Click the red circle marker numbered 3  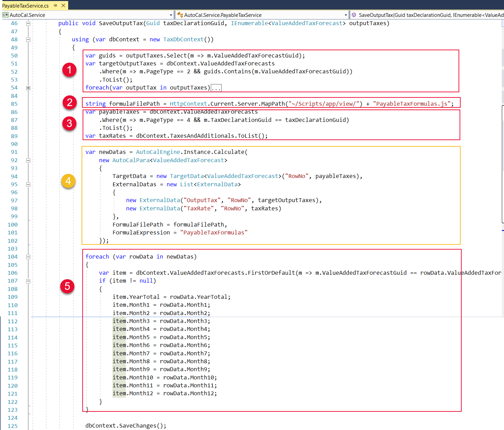click(69, 123)
